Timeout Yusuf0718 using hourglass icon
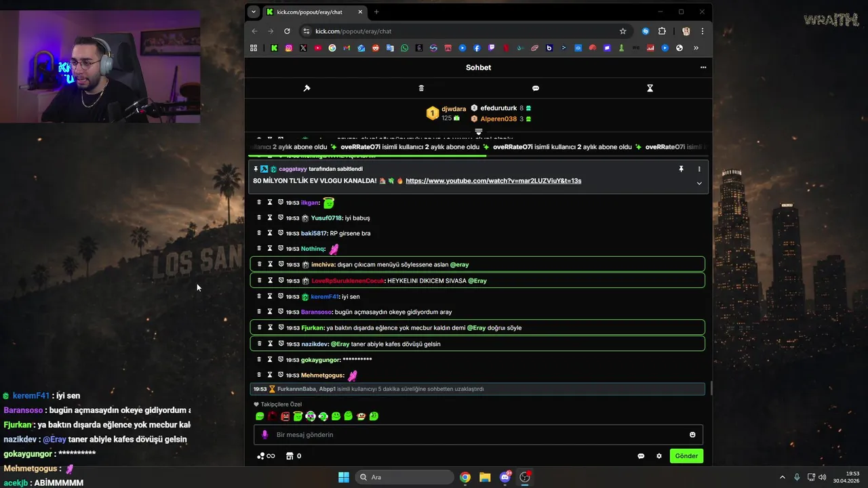This screenshot has height=488, width=868. click(x=270, y=218)
